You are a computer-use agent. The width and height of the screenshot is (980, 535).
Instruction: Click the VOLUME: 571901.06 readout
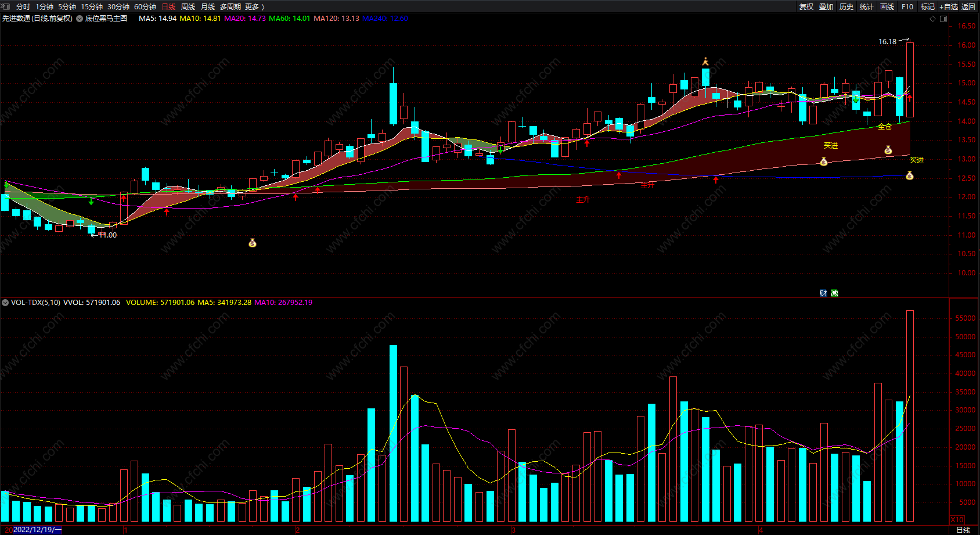[x=160, y=303]
